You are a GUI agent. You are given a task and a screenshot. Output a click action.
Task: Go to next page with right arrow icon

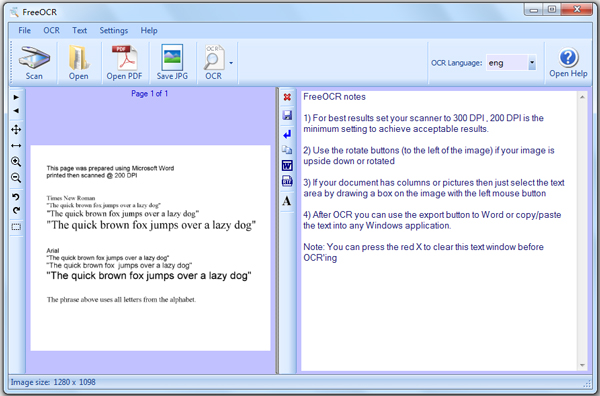point(16,97)
